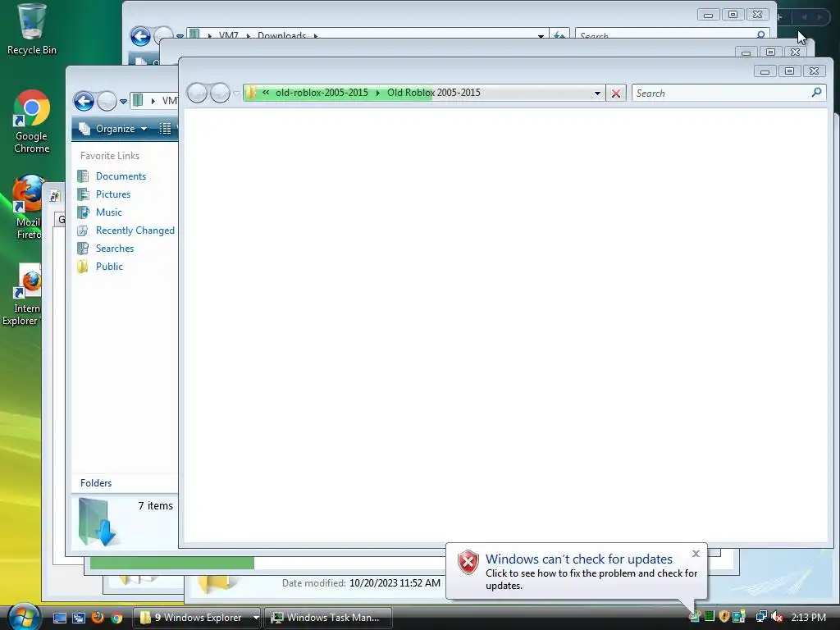
Task: Launch Google Chrome from the desktop
Action: [x=31, y=121]
